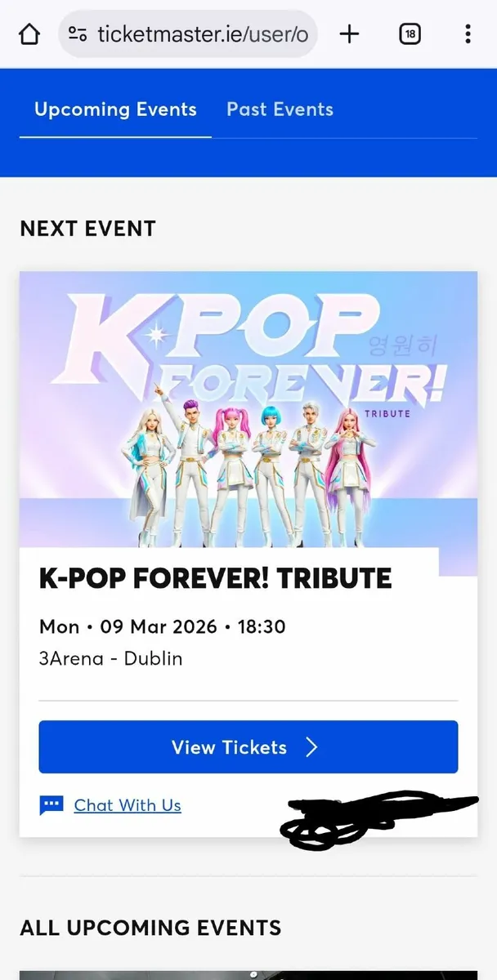
Task: Open a new browser tab with the plus icon
Action: pos(349,34)
